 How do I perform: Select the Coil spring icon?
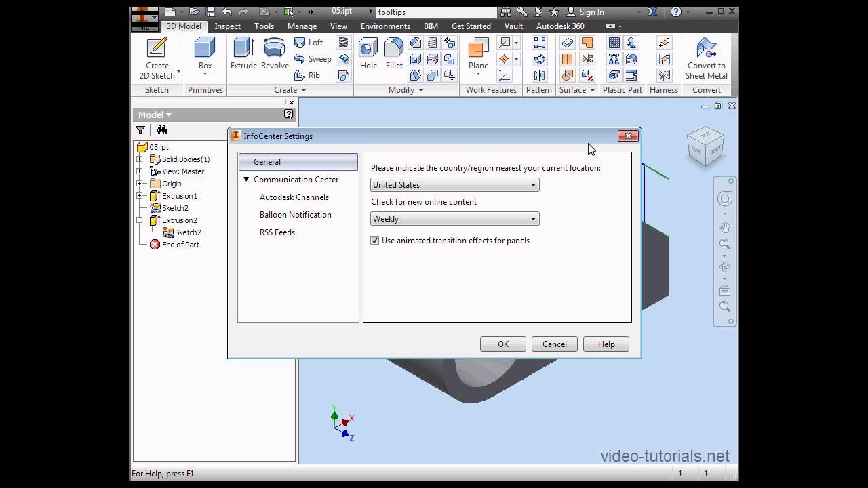pos(344,43)
